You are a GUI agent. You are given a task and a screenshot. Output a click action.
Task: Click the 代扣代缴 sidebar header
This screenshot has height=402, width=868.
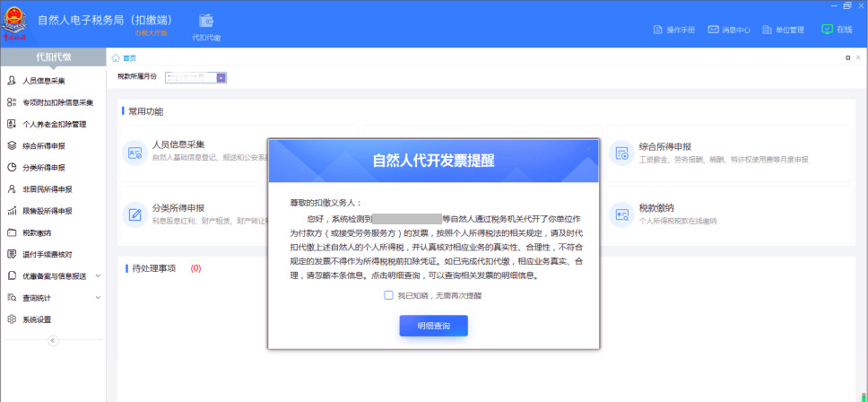(53, 57)
